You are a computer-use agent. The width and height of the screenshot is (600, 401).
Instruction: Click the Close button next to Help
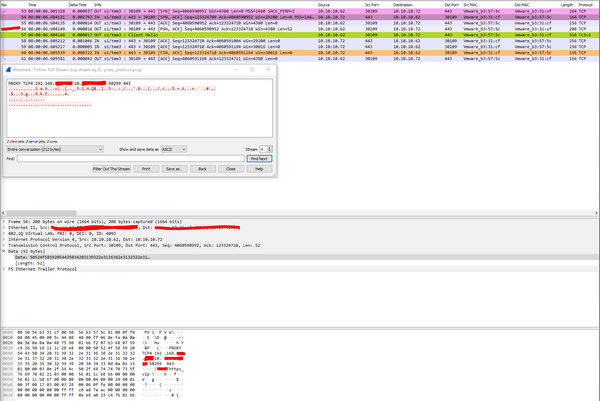tap(231, 169)
